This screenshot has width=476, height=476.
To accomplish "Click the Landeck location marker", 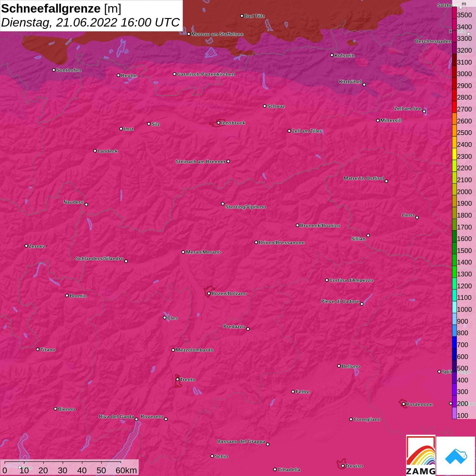I will (x=95, y=151).
